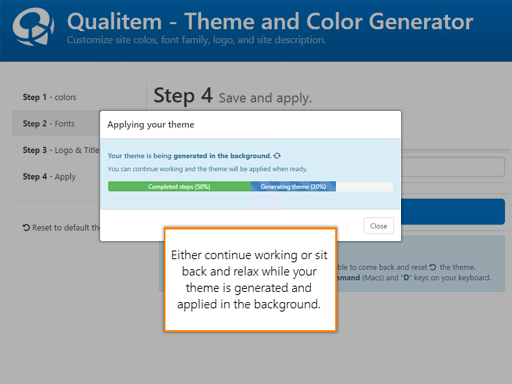The height and width of the screenshot is (384, 512).
Task: Click the Applying your theme dialog title
Action: [x=151, y=125]
